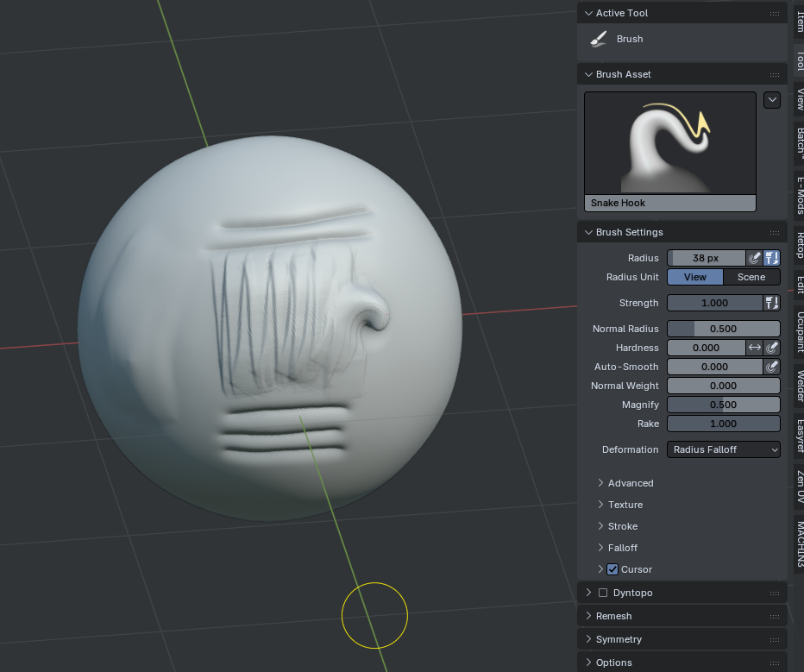The height and width of the screenshot is (672, 804).
Task: Click the Strength slider showing 1.000
Action: tap(715, 303)
